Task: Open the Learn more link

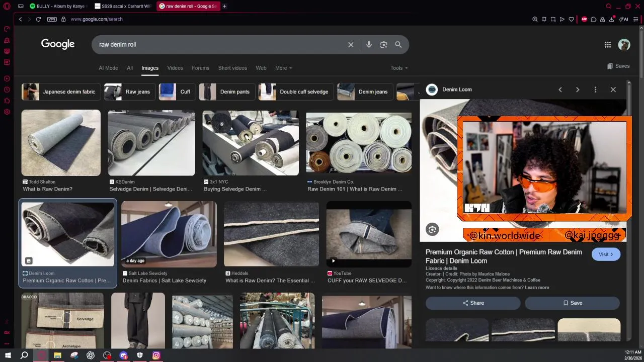Action: point(537,288)
